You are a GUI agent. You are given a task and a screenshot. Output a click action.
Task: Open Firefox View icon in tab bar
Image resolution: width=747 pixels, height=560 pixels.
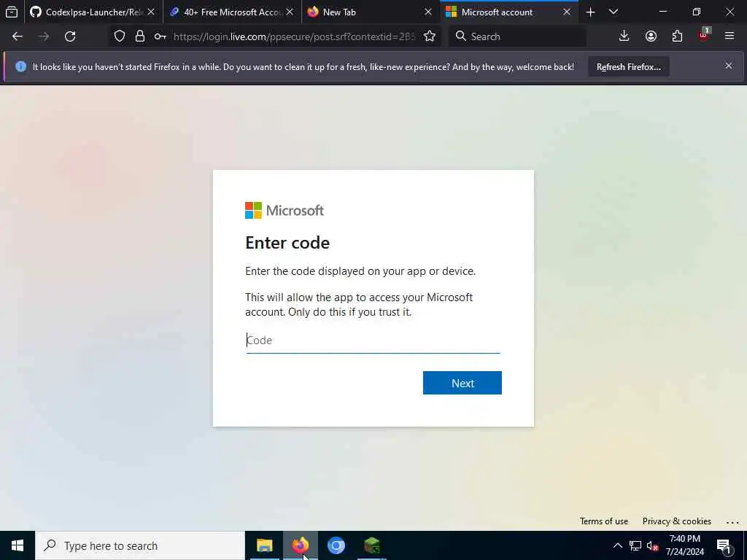[12, 12]
